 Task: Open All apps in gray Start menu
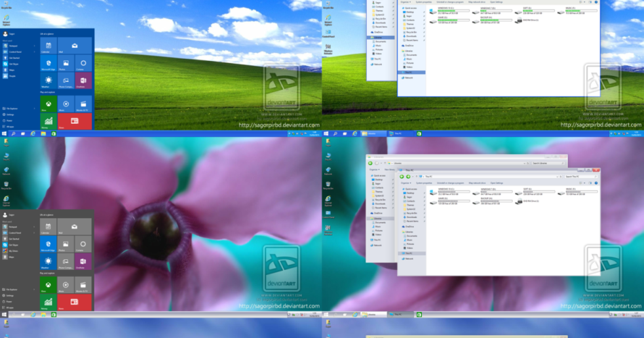(x=8, y=308)
